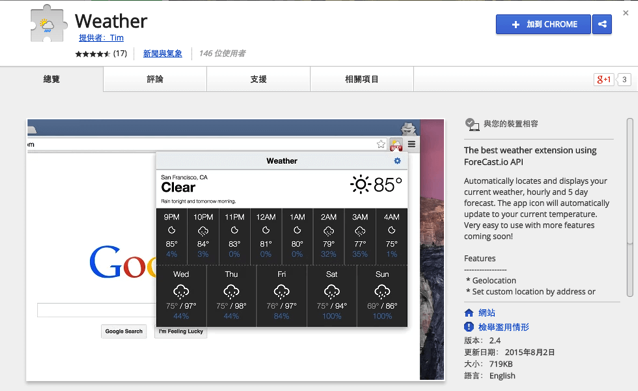This screenshot has width=638, height=391.
Task: Click the 12AM moon weather icon
Action: 266,230
